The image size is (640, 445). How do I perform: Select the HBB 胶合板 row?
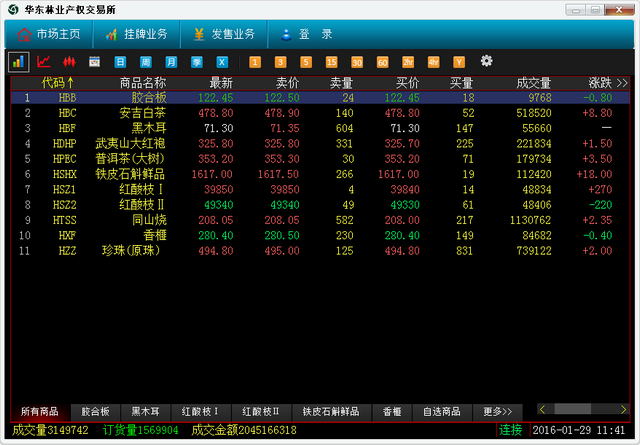point(320,98)
